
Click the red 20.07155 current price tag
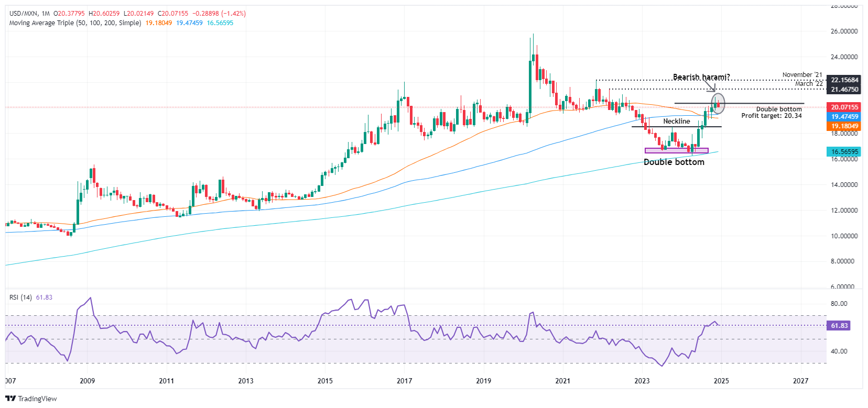pos(844,107)
